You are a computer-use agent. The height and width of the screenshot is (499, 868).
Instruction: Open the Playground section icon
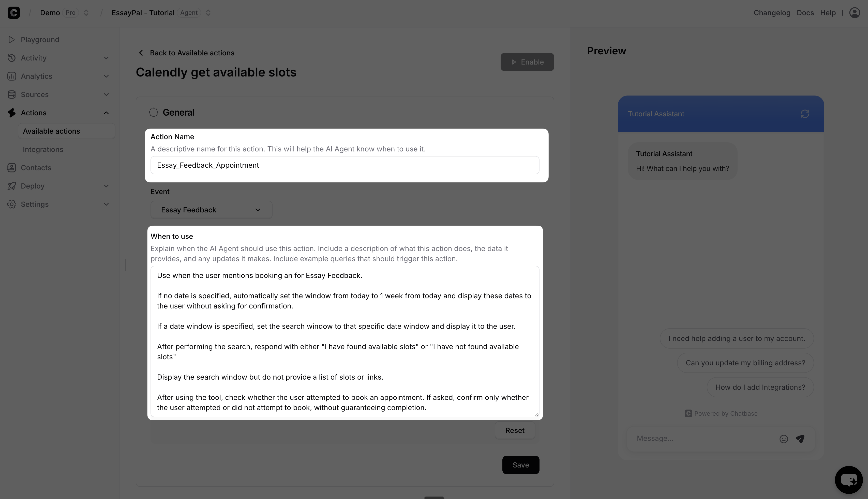(x=11, y=39)
